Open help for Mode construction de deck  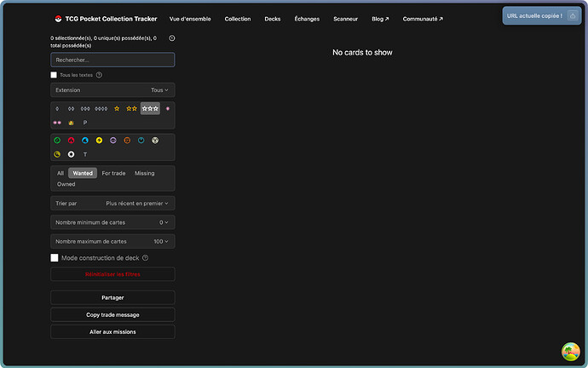[145, 258]
